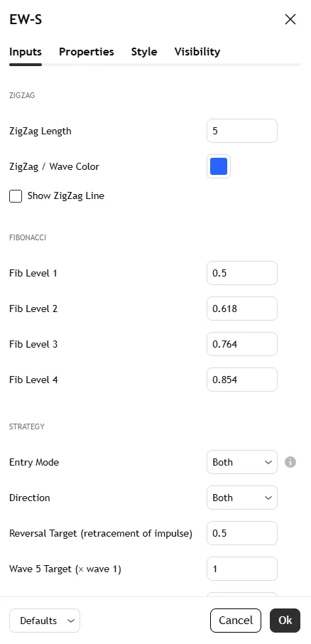Viewport: 311px width, 644px height.
Task: Focus the Fib Level 4 input field
Action: pos(242,380)
